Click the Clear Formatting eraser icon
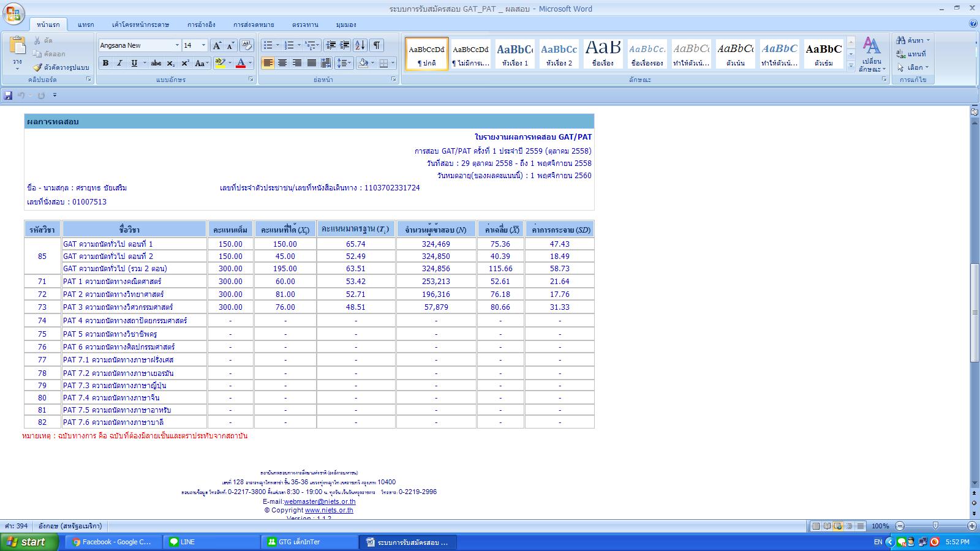Viewport: 980px width, 551px height. tap(247, 45)
